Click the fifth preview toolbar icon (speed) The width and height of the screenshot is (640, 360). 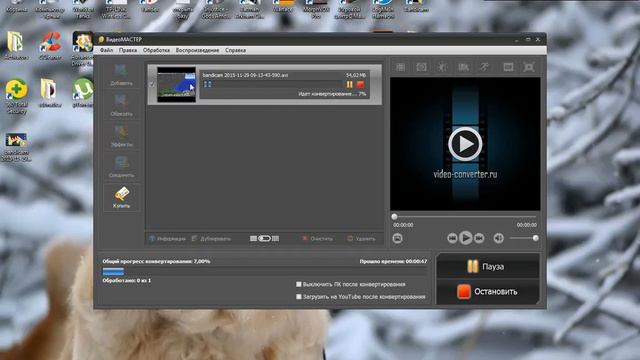coord(484,67)
